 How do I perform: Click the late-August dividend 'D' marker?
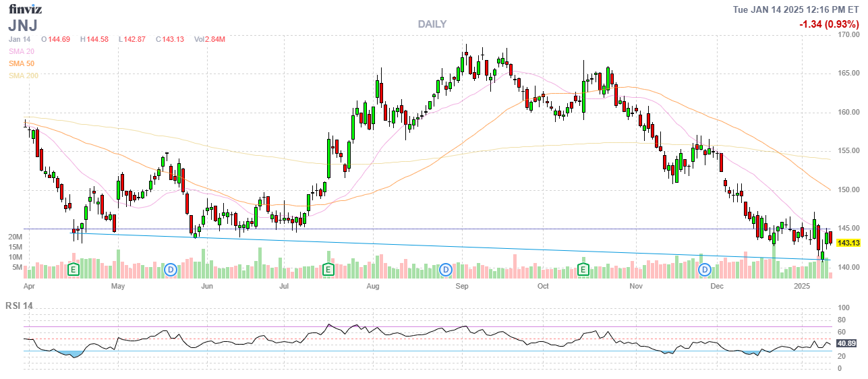point(445,270)
